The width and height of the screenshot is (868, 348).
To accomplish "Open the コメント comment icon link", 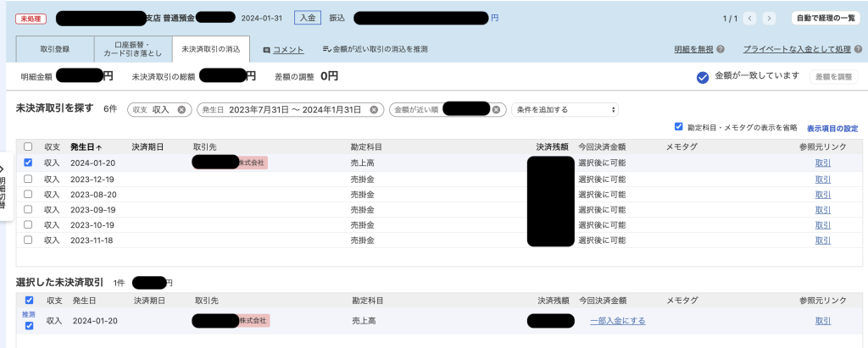I will pyautogui.click(x=283, y=50).
